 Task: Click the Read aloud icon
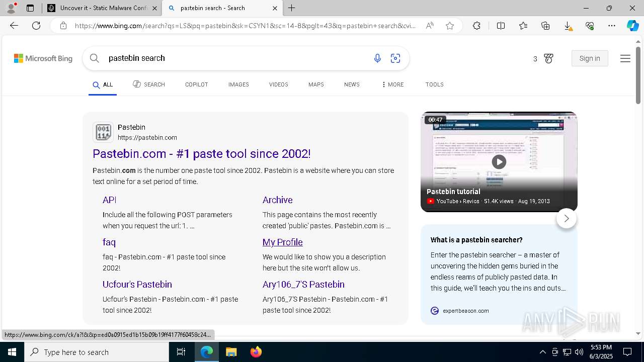(x=430, y=26)
